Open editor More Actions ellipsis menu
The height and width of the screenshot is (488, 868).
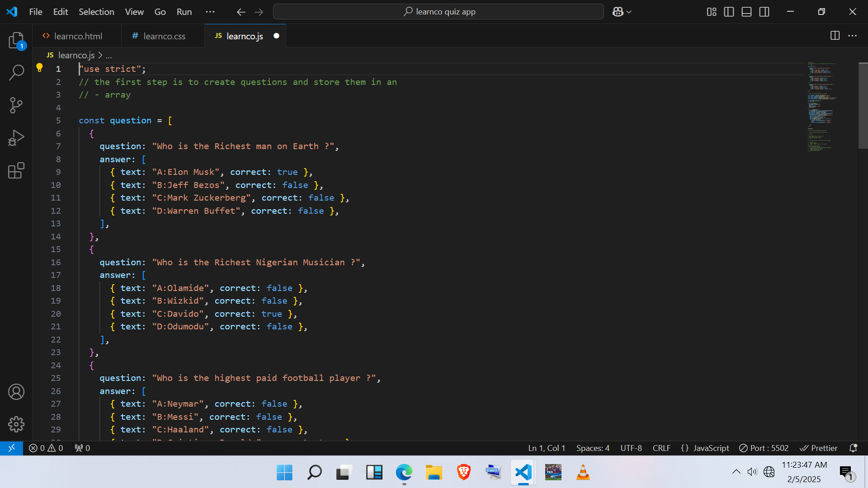tap(852, 36)
